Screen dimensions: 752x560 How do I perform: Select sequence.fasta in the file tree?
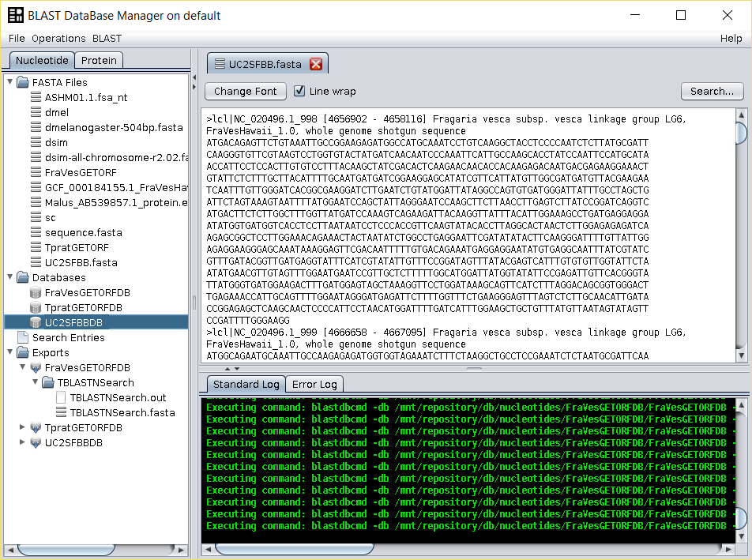tap(83, 233)
